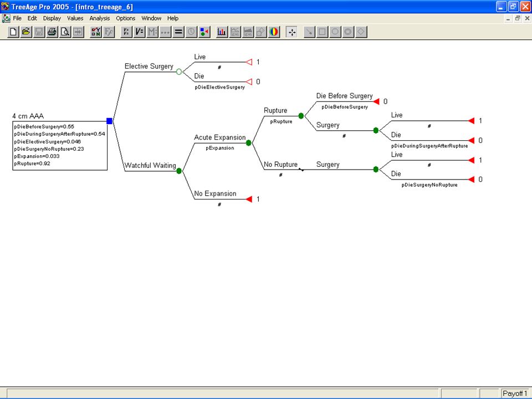532x399 pixels.
Task: Restore the inner document window
Action: [x=518, y=18]
